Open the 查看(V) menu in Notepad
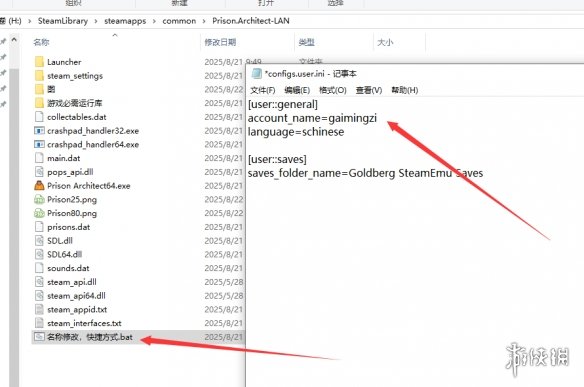 point(369,90)
